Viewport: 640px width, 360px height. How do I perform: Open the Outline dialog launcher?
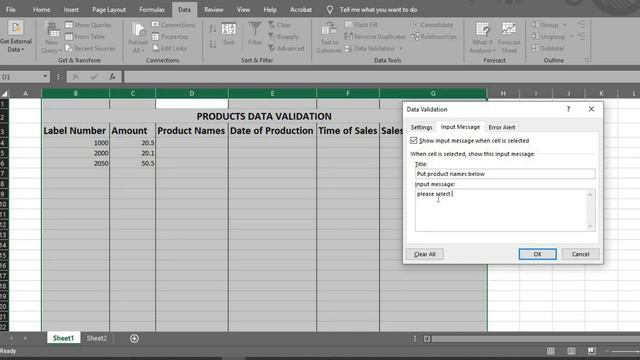point(587,60)
